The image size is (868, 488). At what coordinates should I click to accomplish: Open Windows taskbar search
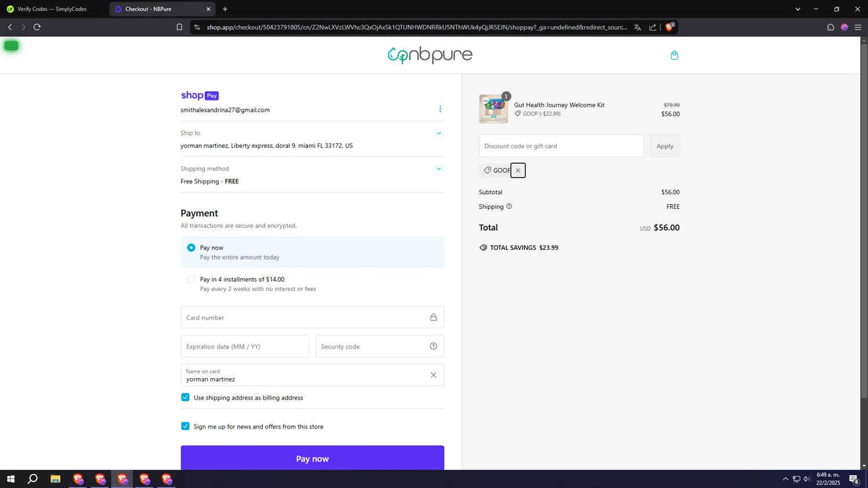click(x=33, y=479)
